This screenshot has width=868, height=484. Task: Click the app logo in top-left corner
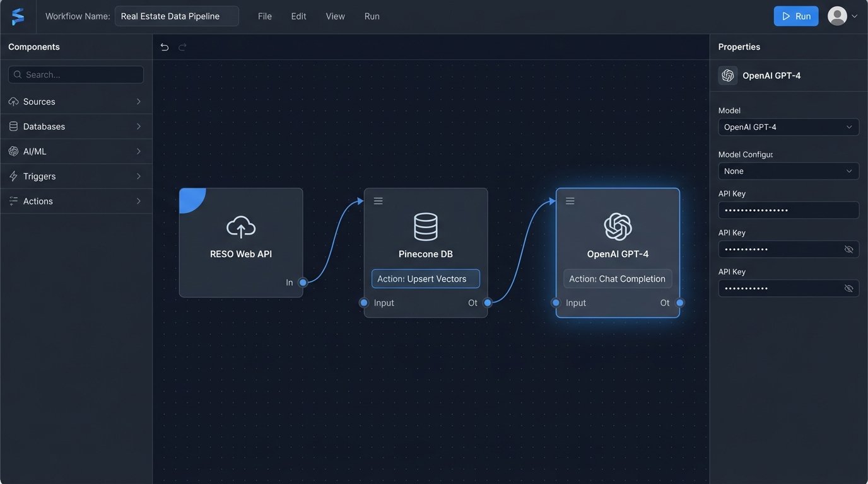click(18, 16)
